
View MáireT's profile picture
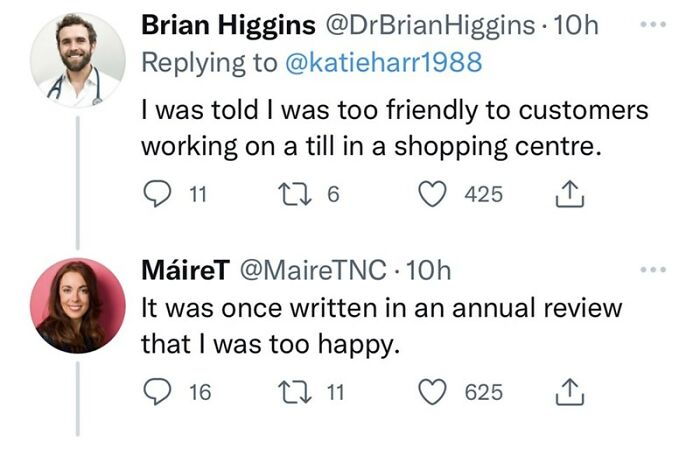click(x=77, y=305)
